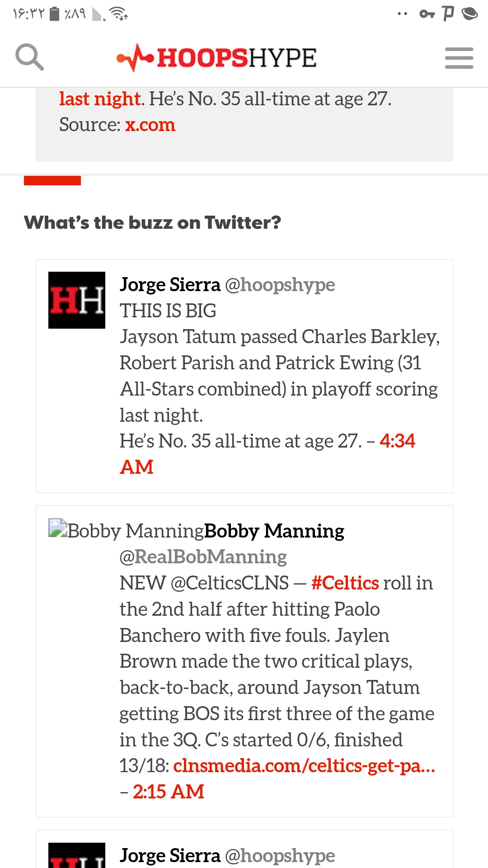
Task: Open the x.com source link
Action: pyautogui.click(x=150, y=125)
